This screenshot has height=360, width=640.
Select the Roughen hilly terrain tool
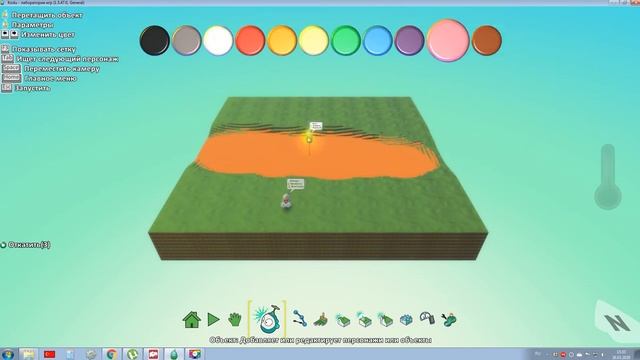[x=385, y=320]
